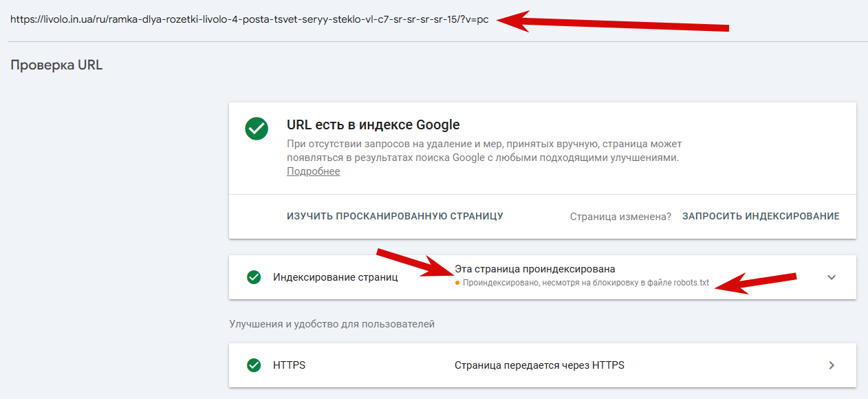Click the Страница изменена? text

pos(620,216)
